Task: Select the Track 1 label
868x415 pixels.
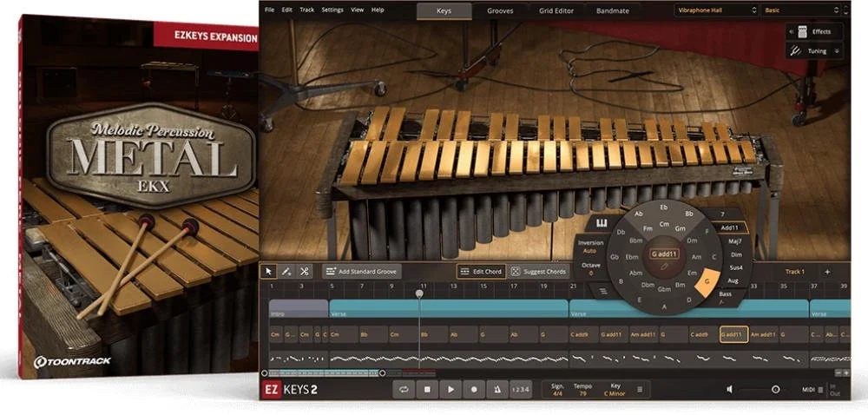Action: coord(794,272)
